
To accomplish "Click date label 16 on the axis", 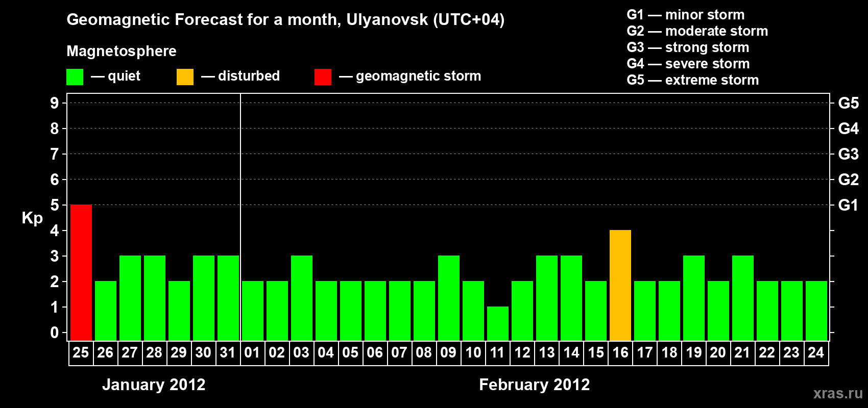I will click(x=620, y=352).
